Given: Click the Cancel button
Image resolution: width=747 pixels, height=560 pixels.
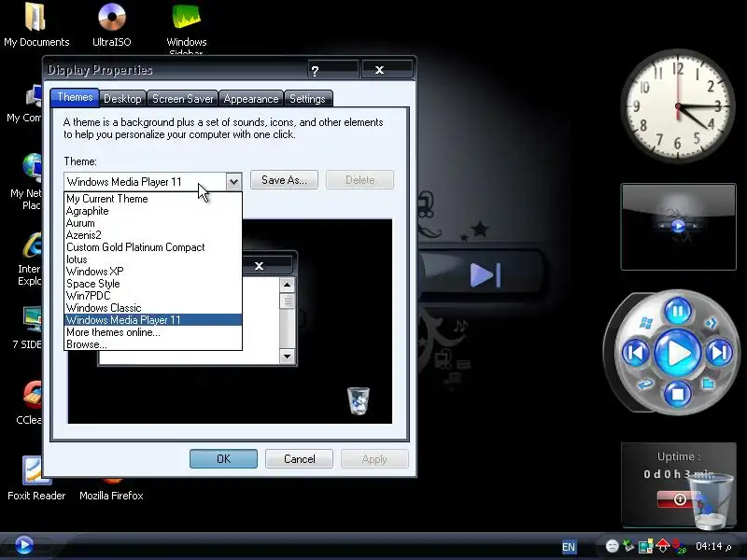Looking at the screenshot, I should [299, 458].
